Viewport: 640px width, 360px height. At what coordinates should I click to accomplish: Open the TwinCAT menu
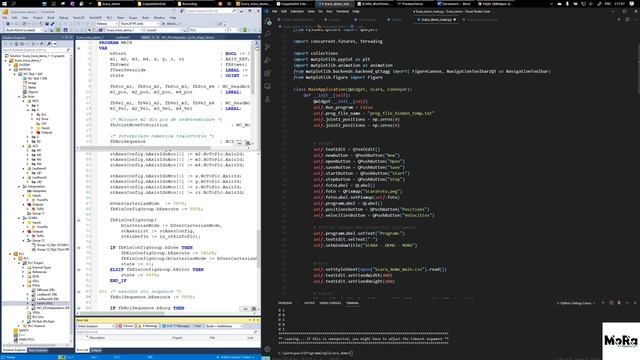tap(78, 18)
